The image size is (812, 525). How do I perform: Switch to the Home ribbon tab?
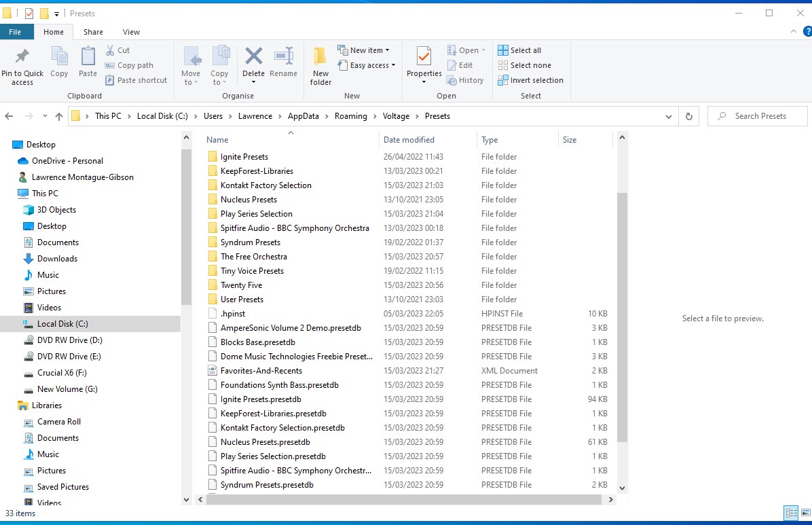click(54, 32)
